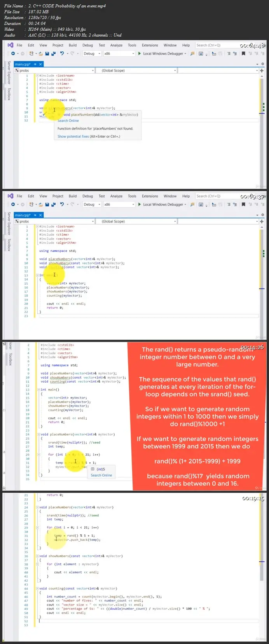Click New Project icon in 00:09:37 frame toolbar

[31, 205]
